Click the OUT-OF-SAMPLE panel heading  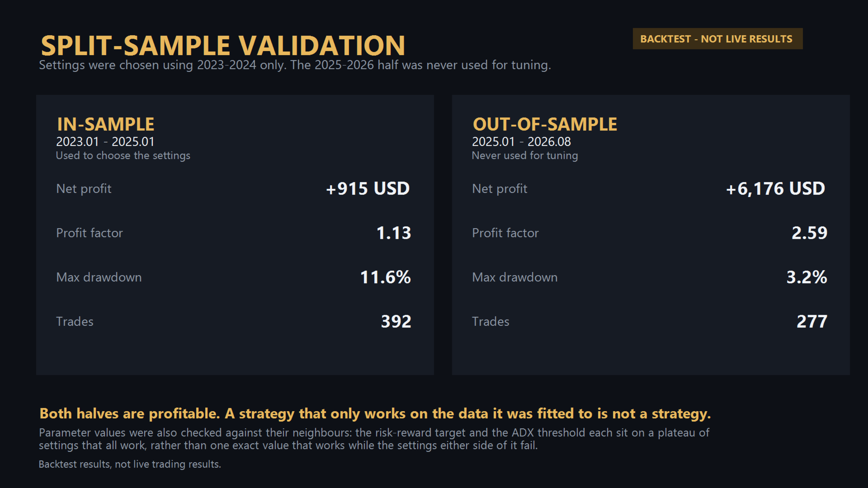coord(545,124)
